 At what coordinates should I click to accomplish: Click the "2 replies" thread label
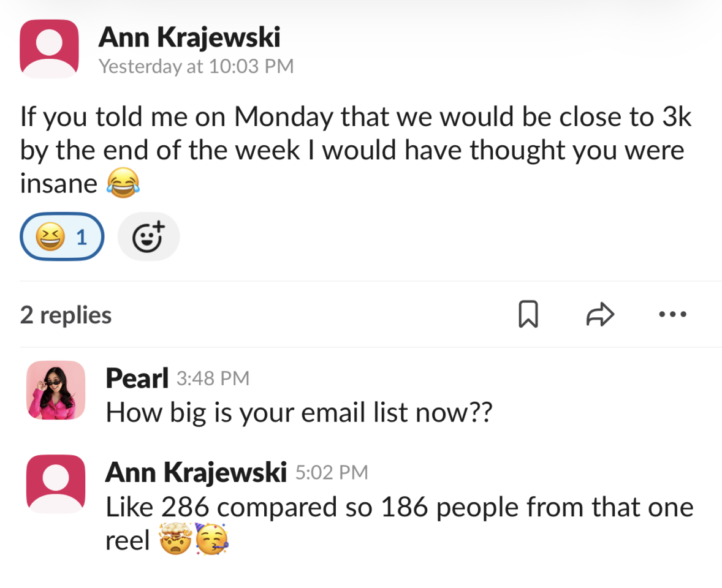[66, 315]
